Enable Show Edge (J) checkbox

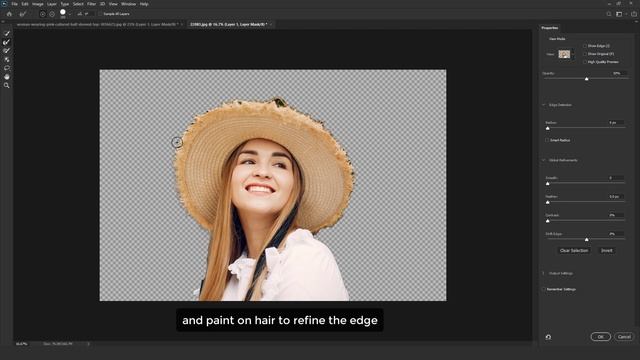tap(585, 46)
